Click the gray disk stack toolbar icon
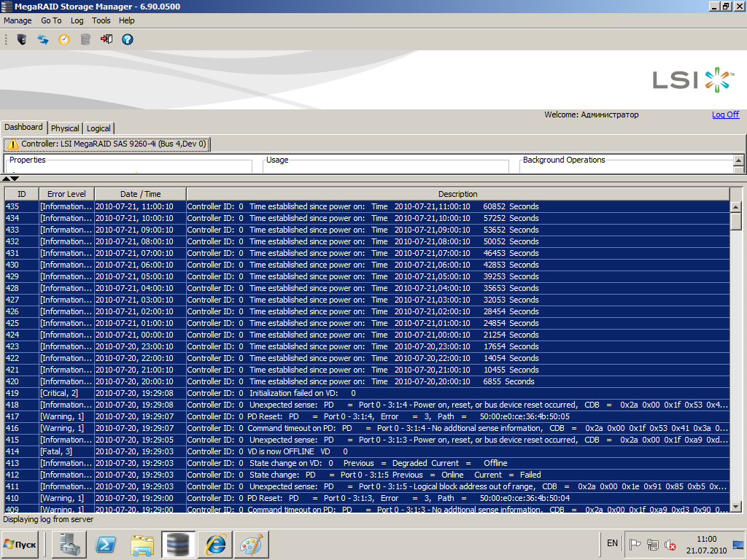 coord(85,39)
